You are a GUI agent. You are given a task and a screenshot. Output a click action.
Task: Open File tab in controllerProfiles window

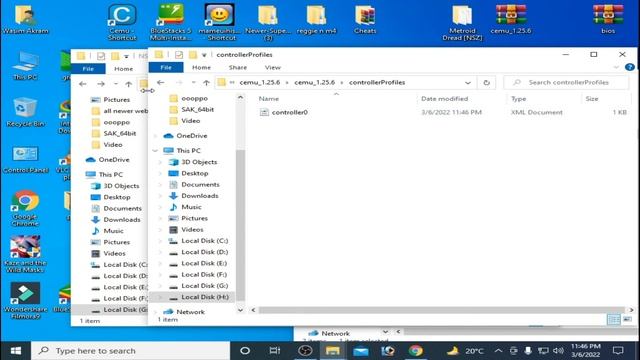[x=166, y=67]
